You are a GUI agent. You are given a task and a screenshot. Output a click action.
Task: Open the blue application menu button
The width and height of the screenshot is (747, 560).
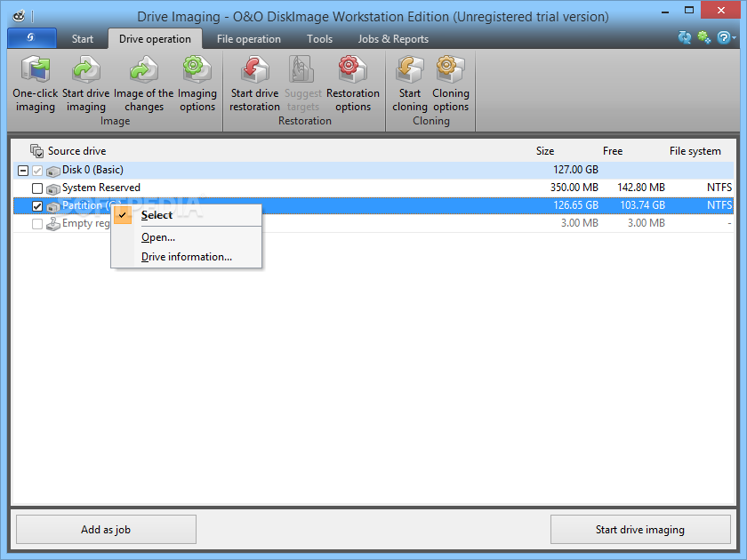point(31,38)
